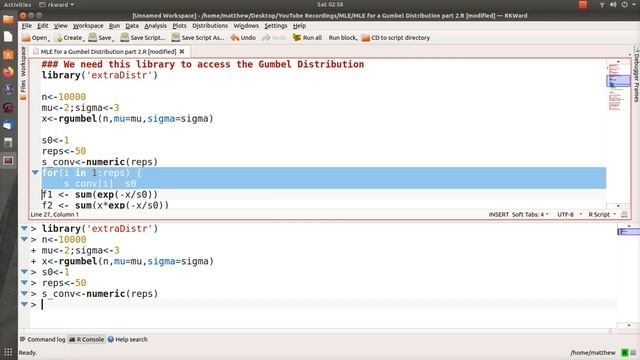Open the Settings menu
The width and height of the screenshot is (640, 360).
click(276, 26)
